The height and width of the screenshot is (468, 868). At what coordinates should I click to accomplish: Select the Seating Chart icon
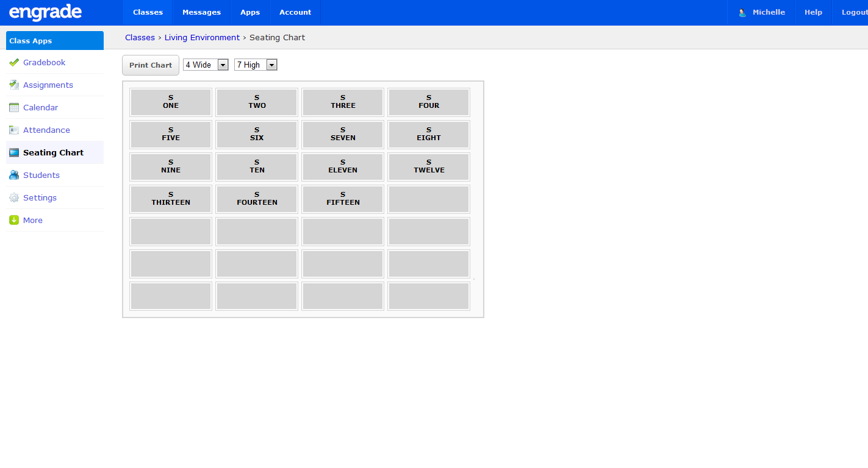(13, 152)
